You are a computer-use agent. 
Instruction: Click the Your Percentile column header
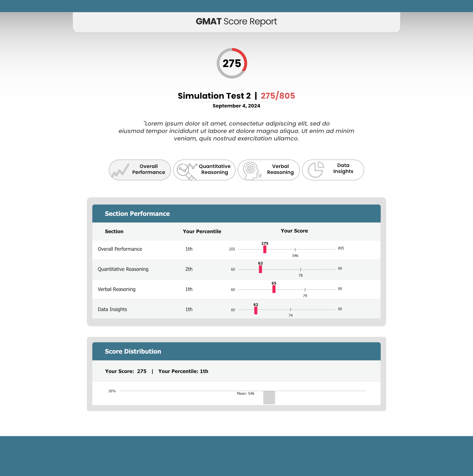[202, 231]
